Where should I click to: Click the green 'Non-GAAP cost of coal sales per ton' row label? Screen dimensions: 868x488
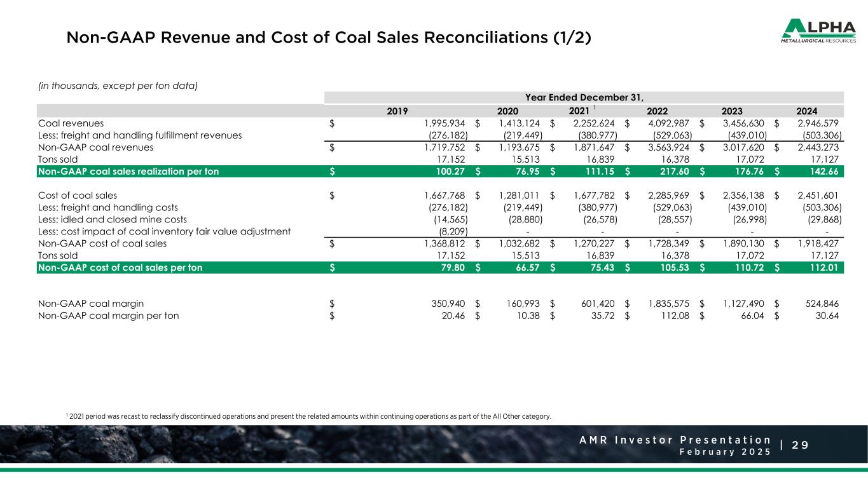(x=121, y=268)
